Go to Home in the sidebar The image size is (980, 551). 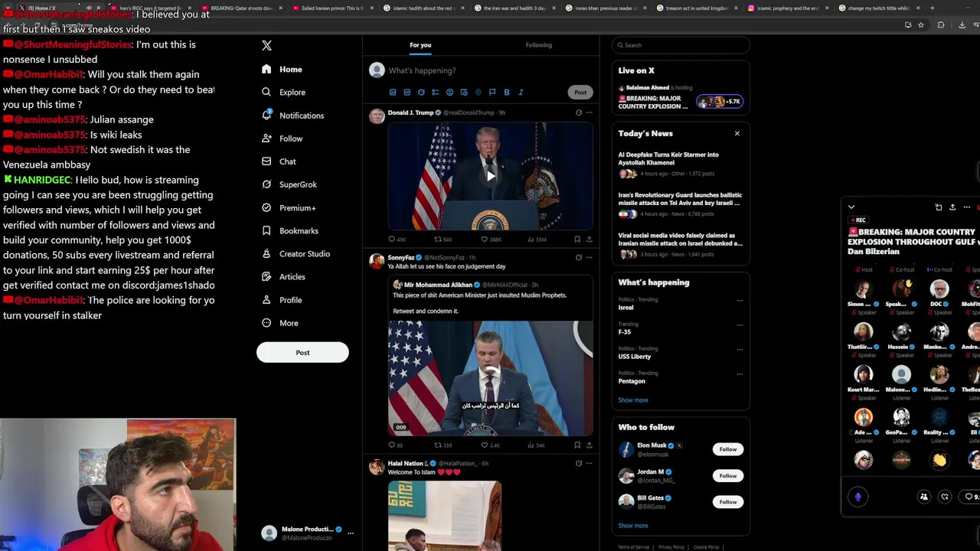(x=282, y=69)
